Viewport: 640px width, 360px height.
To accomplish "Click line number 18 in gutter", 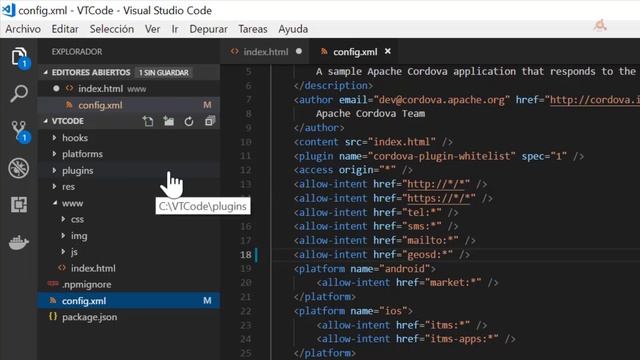I will point(245,255).
